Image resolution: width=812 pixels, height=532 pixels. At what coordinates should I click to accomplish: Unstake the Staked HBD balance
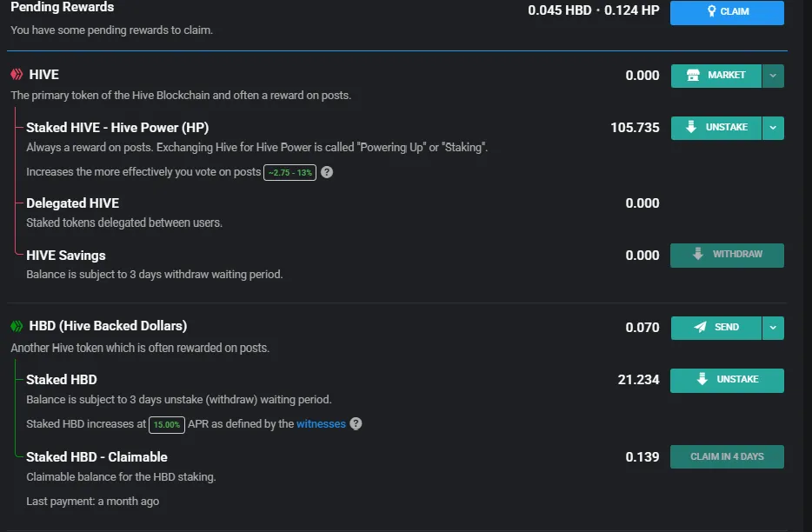click(x=727, y=380)
